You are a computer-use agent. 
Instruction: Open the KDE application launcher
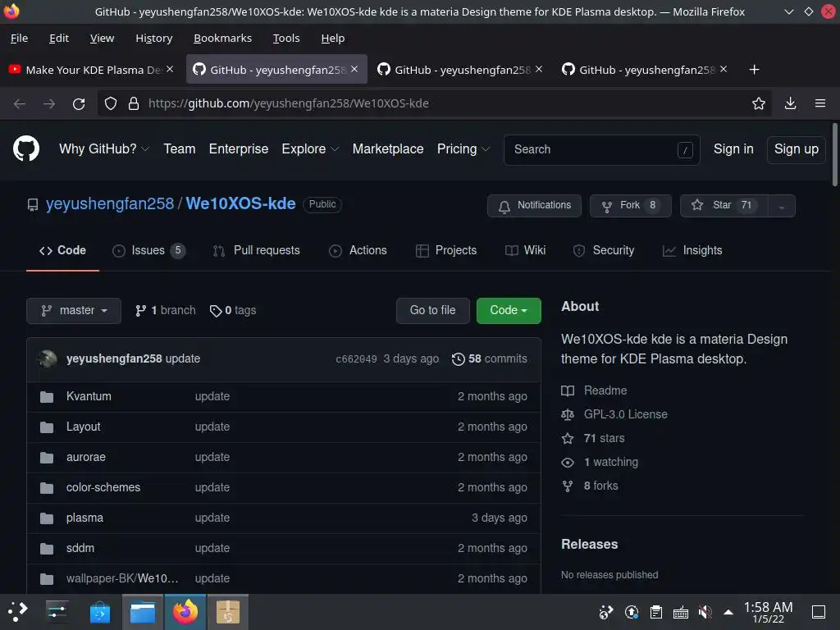tap(17, 611)
